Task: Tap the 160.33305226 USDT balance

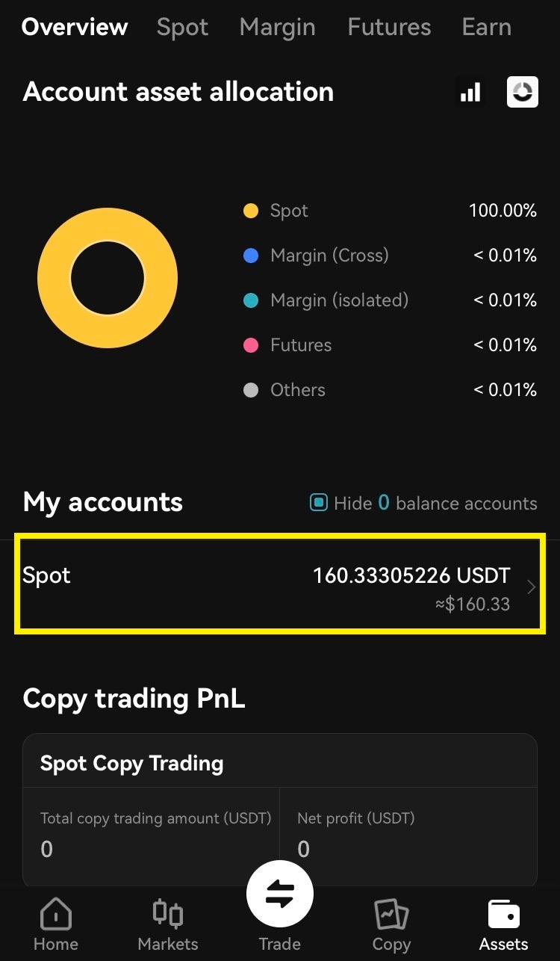Action: (411, 575)
